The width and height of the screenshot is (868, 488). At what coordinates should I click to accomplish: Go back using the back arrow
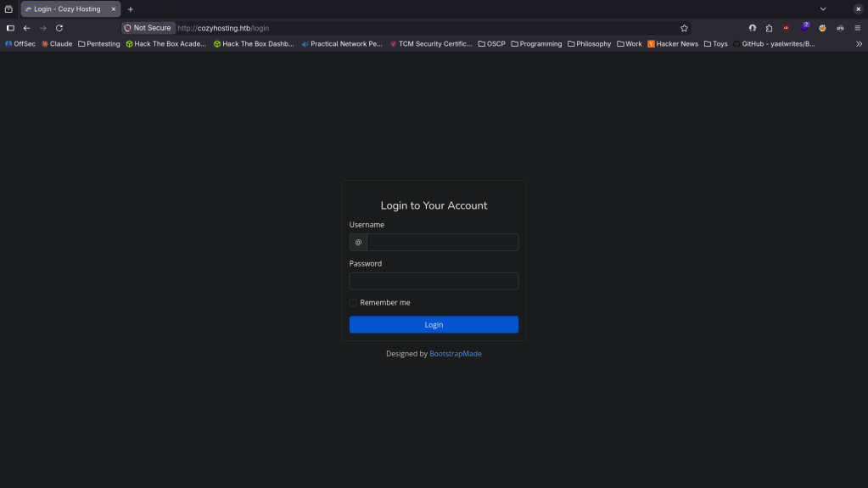(x=26, y=28)
